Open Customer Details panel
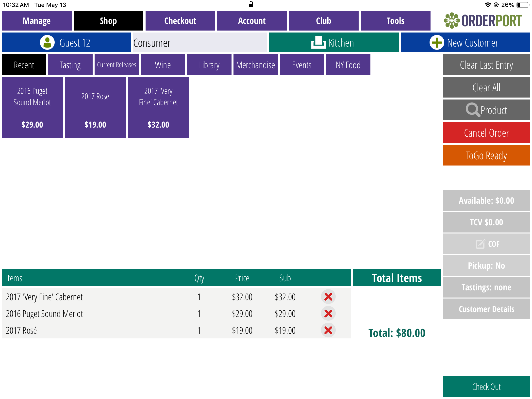 click(x=486, y=309)
